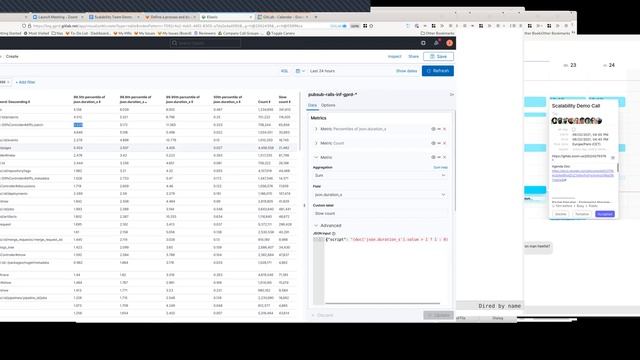The width and height of the screenshot is (640, 360).
Task: Click drag handle icon of Metric Count
Action: coord(439,143)
